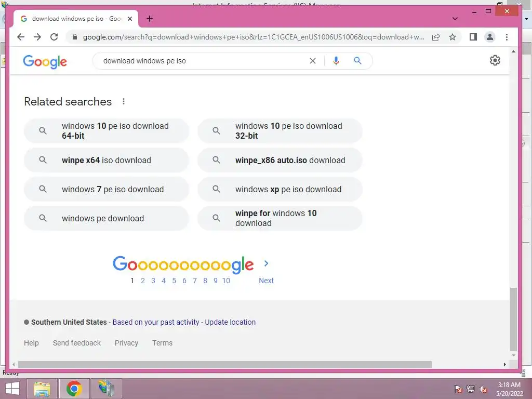Open the Chrome profile avatar
The height and width of the screenshot is (399, 532).
pyautogui.click(x=490, y=37)
